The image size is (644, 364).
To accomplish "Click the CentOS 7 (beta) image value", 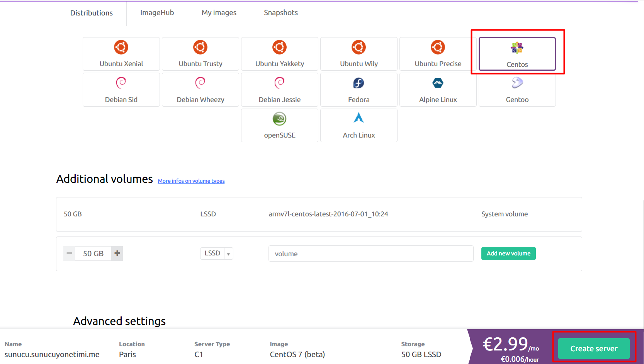I will pyautogui.click(x=297, y=354).
